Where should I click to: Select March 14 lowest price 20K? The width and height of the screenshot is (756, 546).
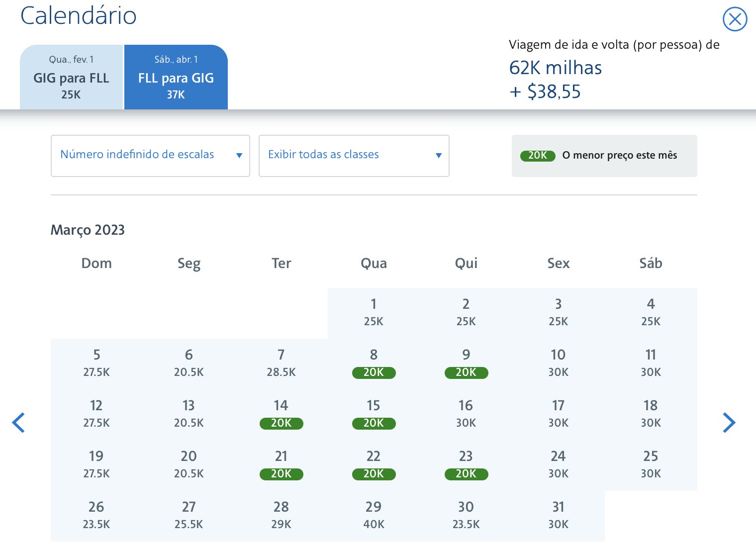[x=281, y=415]
